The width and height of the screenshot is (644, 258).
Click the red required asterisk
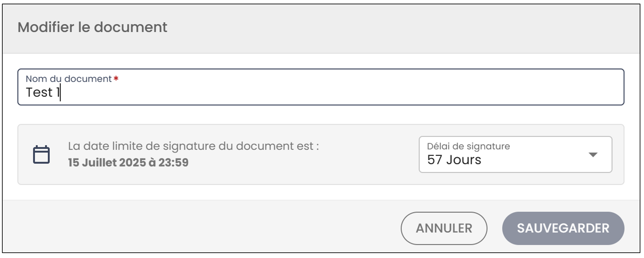[x=116, y=79]
